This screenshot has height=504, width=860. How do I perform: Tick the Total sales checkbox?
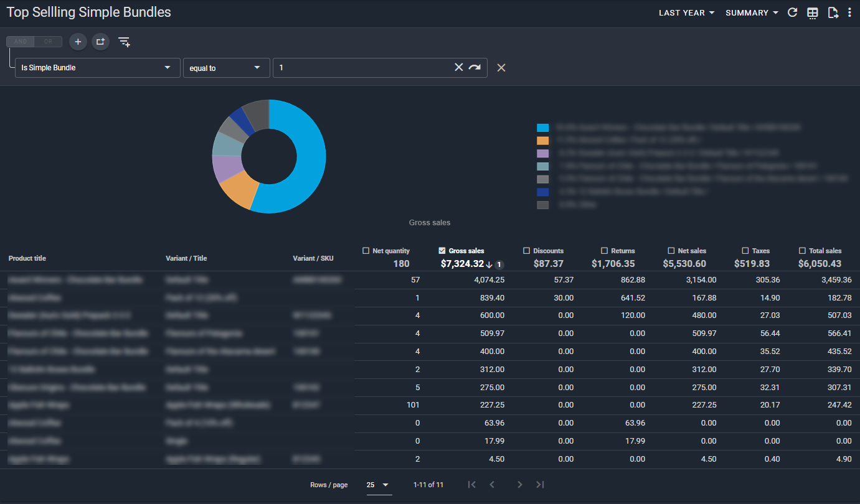coord(802,251)
